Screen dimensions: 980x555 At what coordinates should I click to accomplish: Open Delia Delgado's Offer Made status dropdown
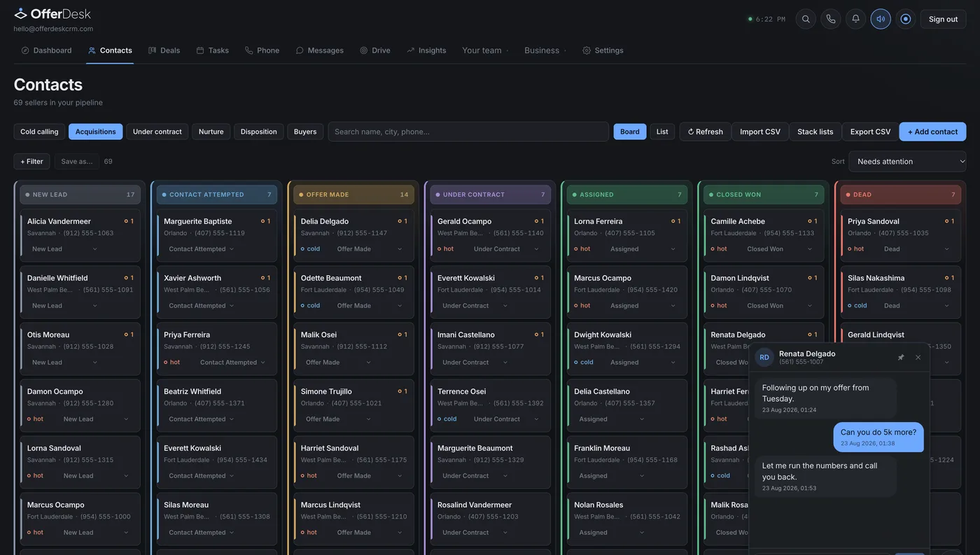tap(369, 249)
